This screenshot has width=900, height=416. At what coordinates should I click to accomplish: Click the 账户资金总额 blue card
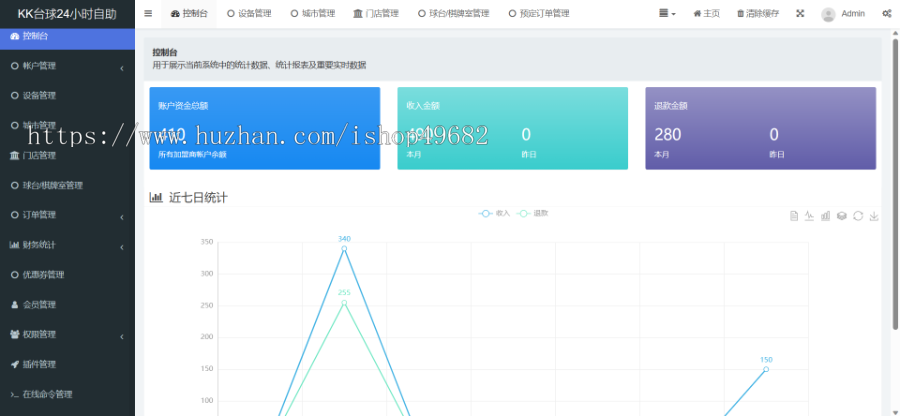click(265, 128)
